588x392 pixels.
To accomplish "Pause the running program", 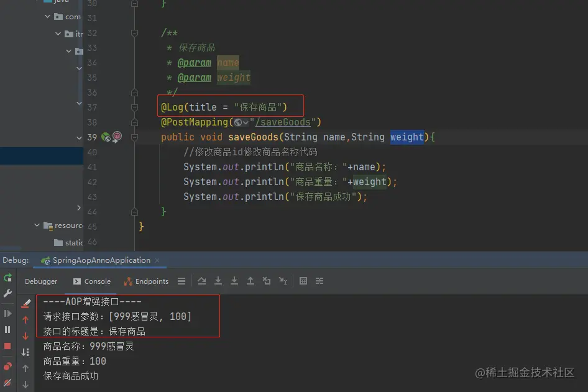I will 7,330.
